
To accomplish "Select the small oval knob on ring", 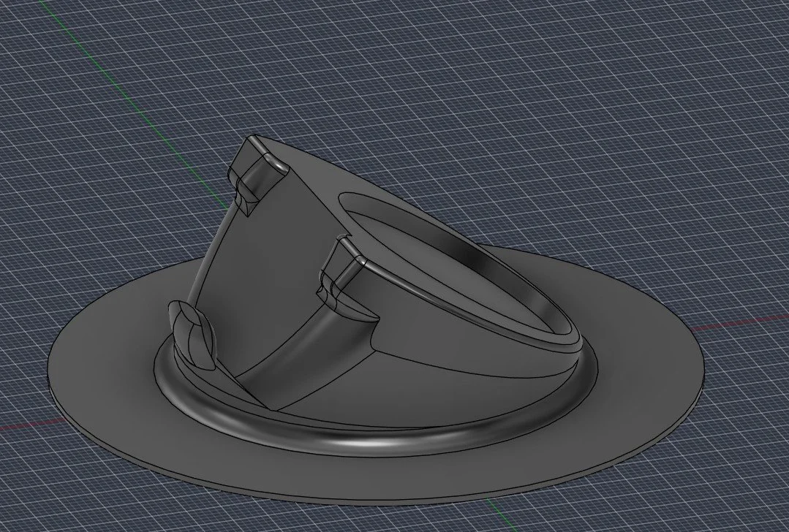I will [x=195, y=334].
